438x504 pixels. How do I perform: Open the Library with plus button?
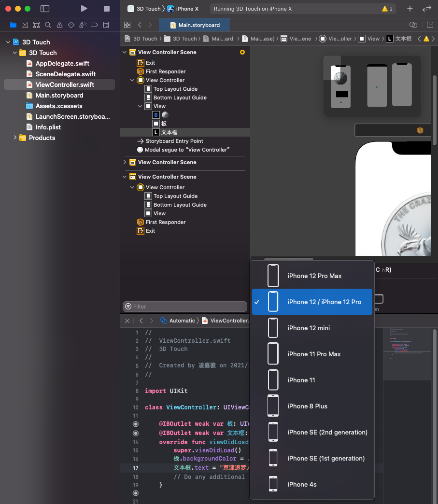[410, 9]
